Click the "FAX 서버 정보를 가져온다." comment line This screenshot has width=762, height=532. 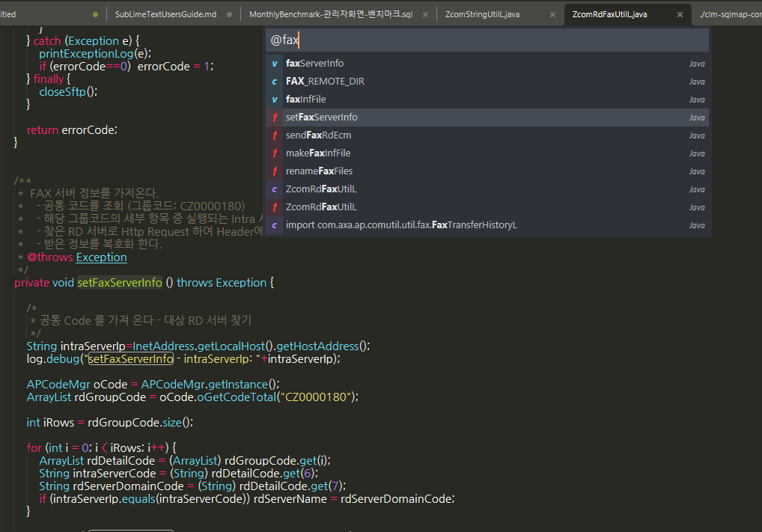pyautogui.click(x=94, y=193)
